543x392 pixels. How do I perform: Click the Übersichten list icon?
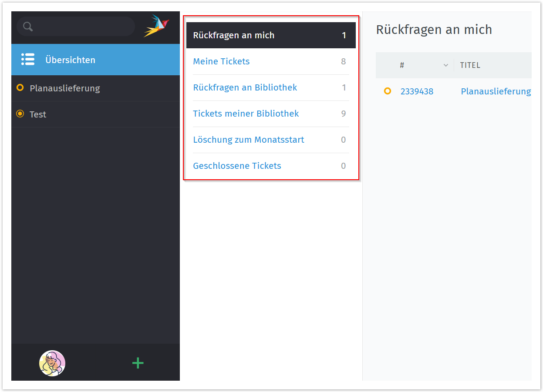tap(28, 60)
